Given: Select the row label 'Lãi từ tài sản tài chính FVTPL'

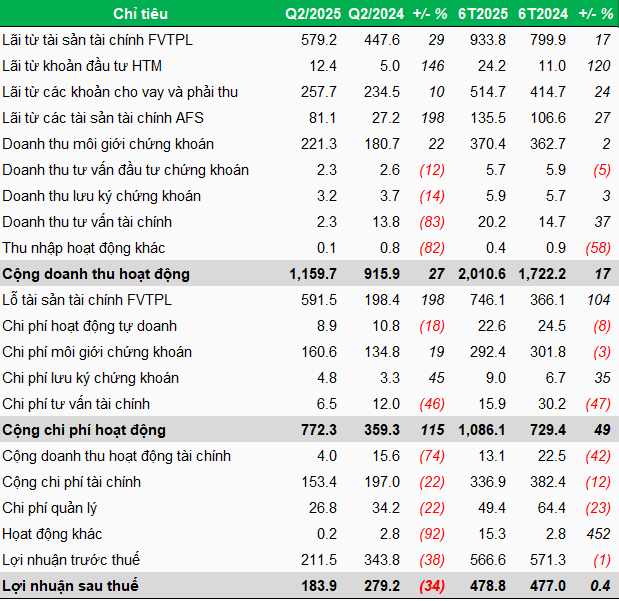Looking at the screenshot, I should [x=98, y=40].
